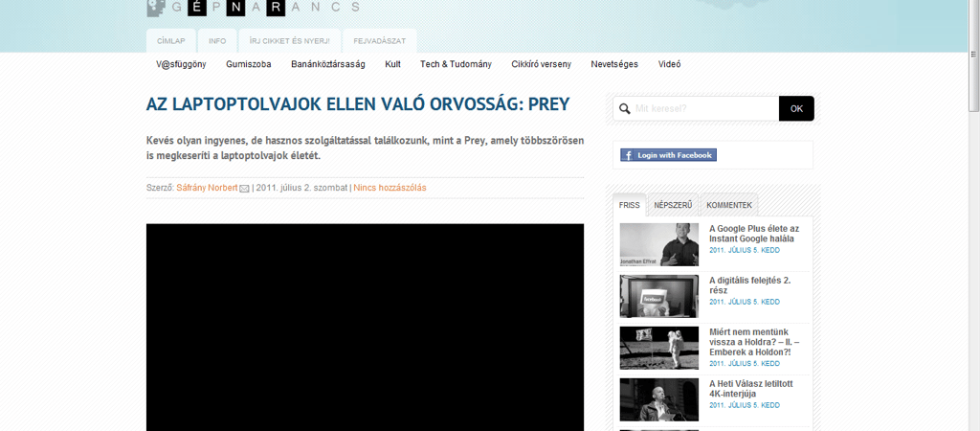The width and height of the screenshot is (980, 431).
Task: Type in the 'Mit keresel?' search field
Action: pos(703,109)
